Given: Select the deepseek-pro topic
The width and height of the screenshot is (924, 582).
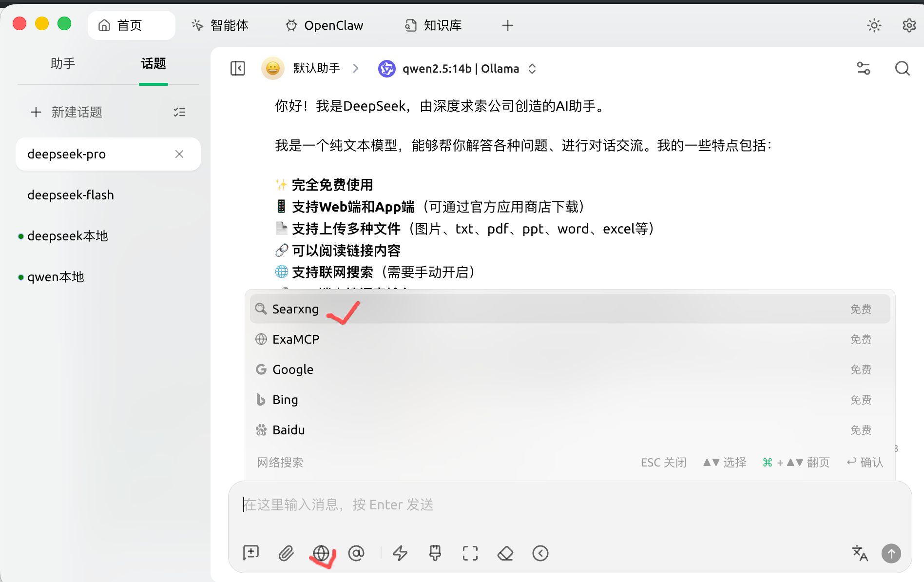Looking at the screenshot, I should (x=108, y=154).
